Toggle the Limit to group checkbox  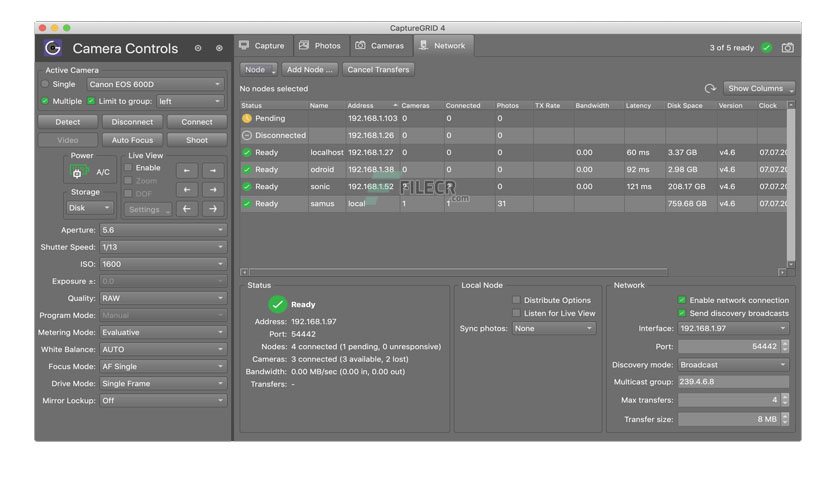point(91,101)
